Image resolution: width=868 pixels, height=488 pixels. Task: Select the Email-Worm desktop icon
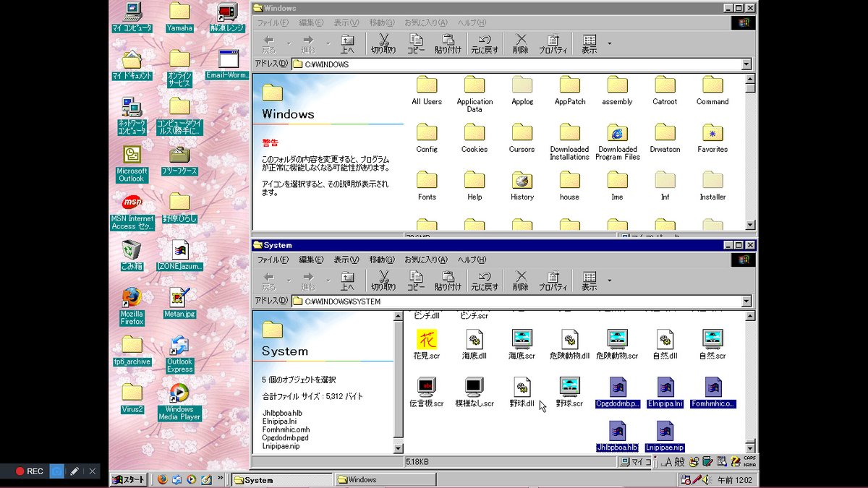(228, 64)
